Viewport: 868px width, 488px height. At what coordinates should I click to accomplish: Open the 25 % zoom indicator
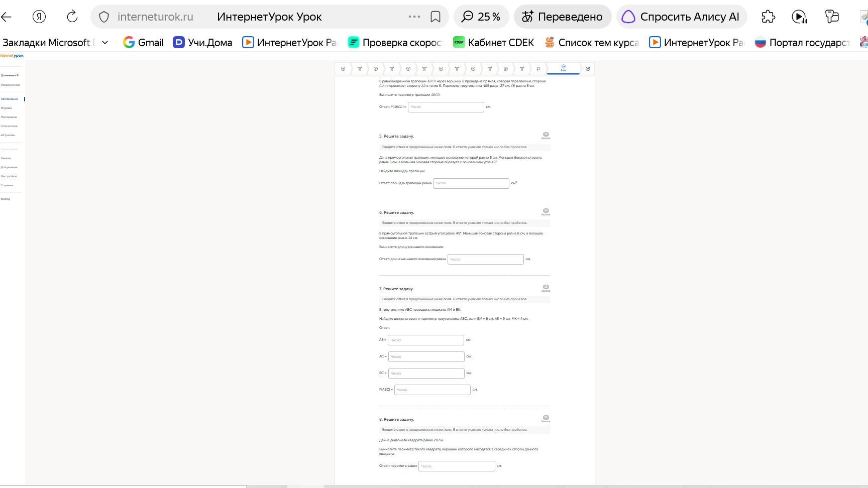(x=481, y=17)
